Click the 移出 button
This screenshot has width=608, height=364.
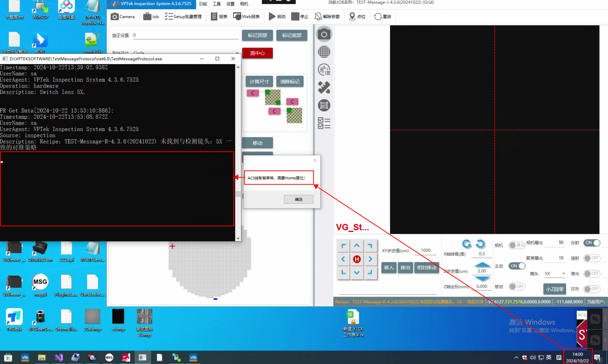pos(405,268)
